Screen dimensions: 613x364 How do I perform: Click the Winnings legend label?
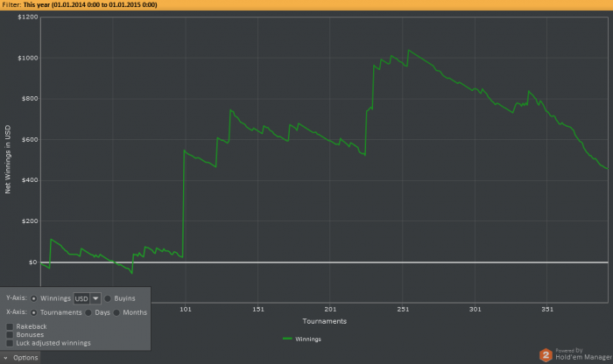(308, 339)
